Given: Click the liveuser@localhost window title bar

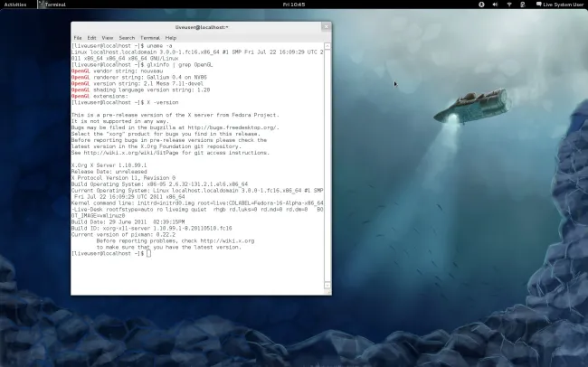Looking at the screenshot, I should tap(202, 27).
